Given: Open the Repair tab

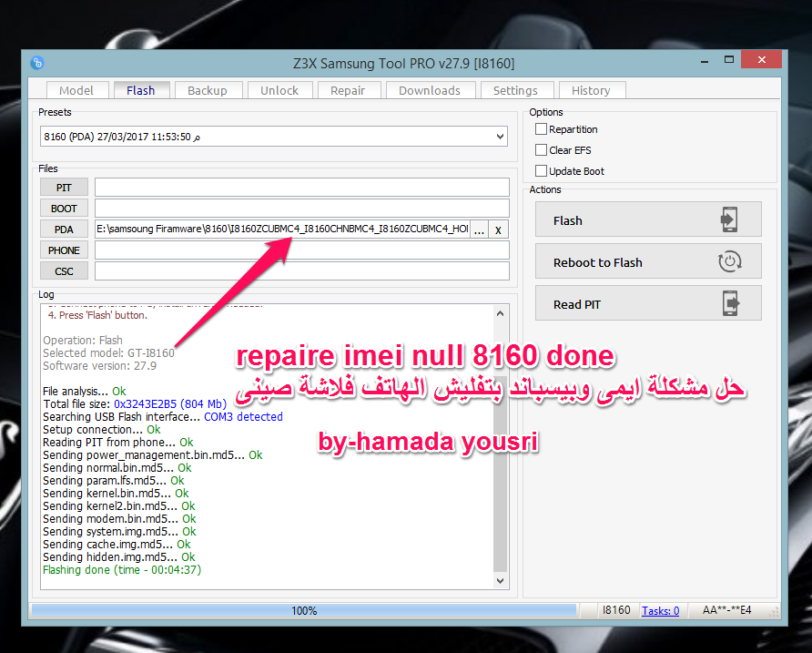Looking at the screenshot, I should (349, 90).
